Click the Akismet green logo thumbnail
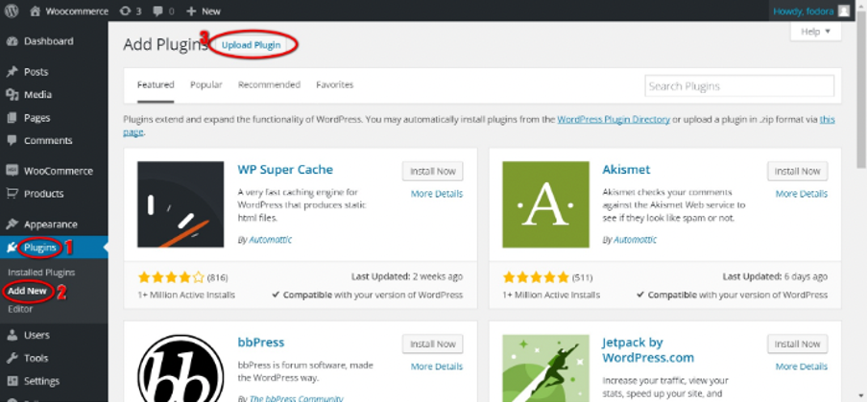Viewport: 868px width, 403px height. 545,204
